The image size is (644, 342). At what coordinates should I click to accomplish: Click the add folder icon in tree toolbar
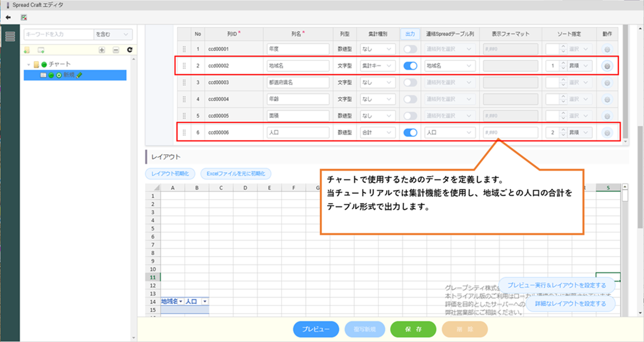coord(27,50)
